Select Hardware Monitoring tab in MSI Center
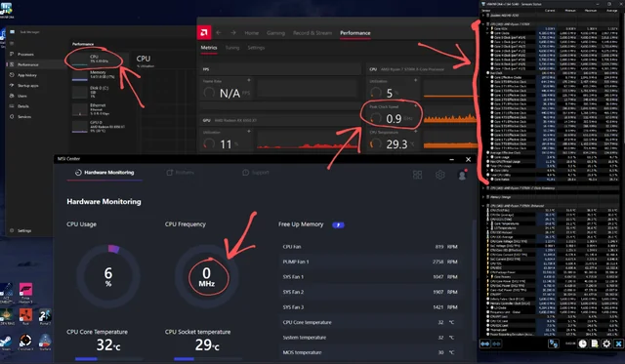 (104, 173)
